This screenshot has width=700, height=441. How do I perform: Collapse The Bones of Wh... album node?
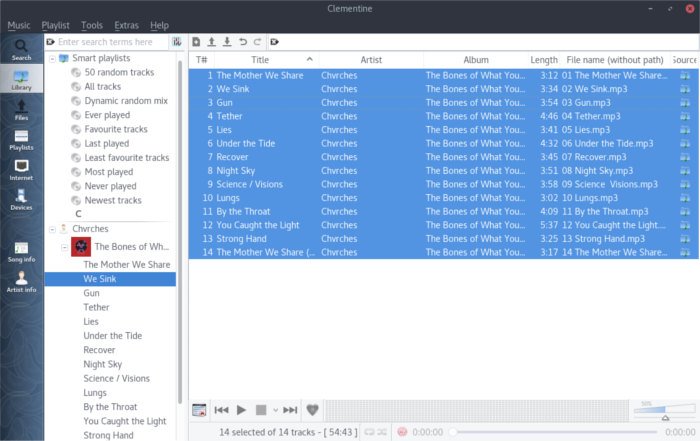coord(65,247)
